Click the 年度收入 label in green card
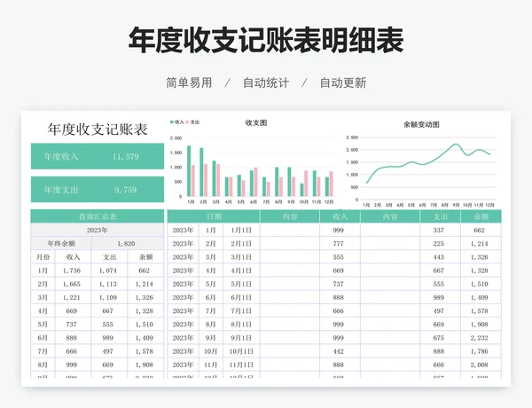Screen dimensions: 532x408 [61, 156]
